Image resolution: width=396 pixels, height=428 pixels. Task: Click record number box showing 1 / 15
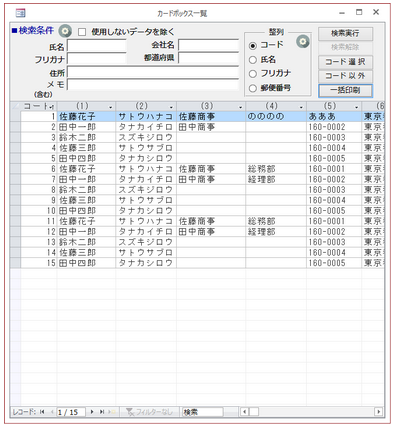point(71,412)
